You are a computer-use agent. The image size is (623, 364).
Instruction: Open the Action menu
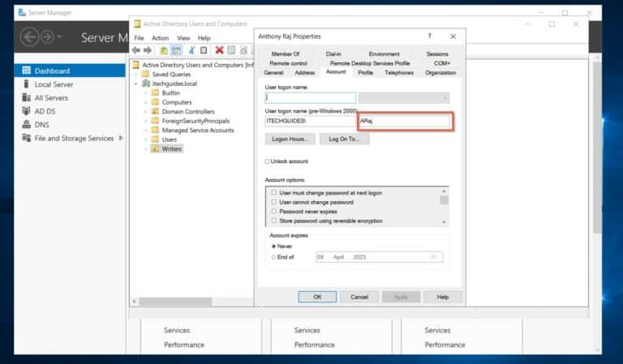tap(160, 38)
